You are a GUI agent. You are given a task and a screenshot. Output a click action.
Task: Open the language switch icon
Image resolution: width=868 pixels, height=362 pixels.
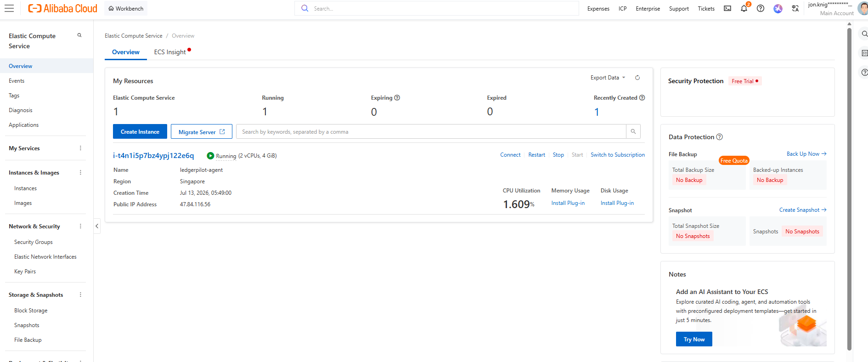coord(795,8)
